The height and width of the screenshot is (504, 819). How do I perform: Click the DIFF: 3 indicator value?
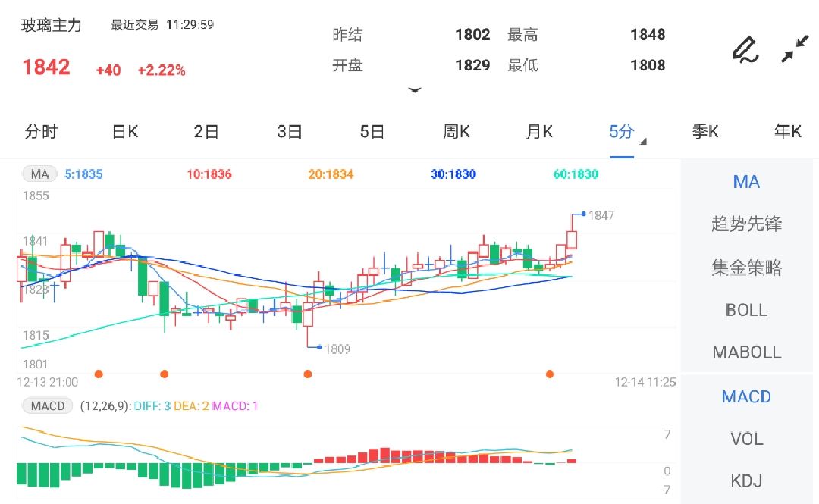(x=152, y=405)
